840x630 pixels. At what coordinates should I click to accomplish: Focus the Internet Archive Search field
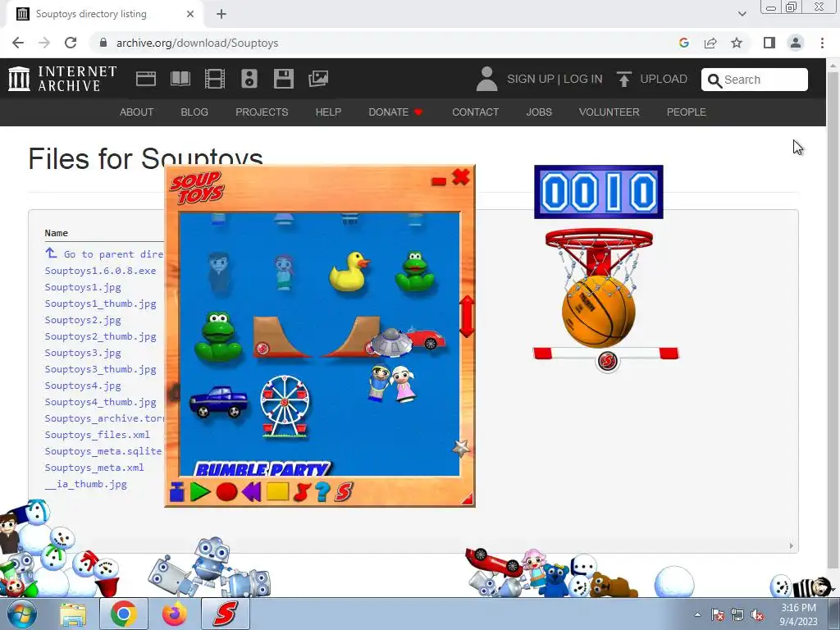[755, 80]
